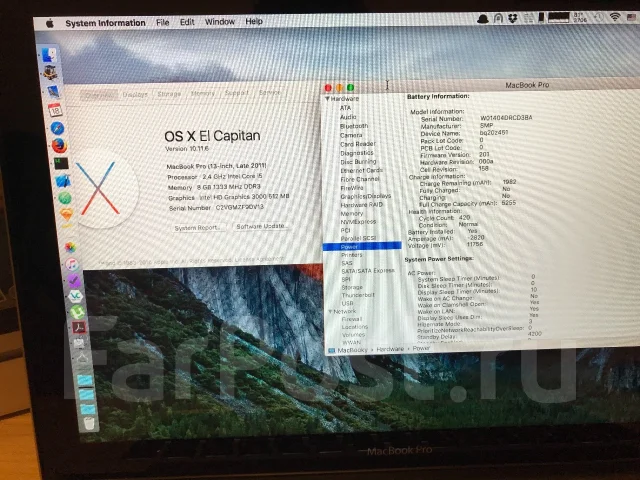Select the Overview tab

99,95
